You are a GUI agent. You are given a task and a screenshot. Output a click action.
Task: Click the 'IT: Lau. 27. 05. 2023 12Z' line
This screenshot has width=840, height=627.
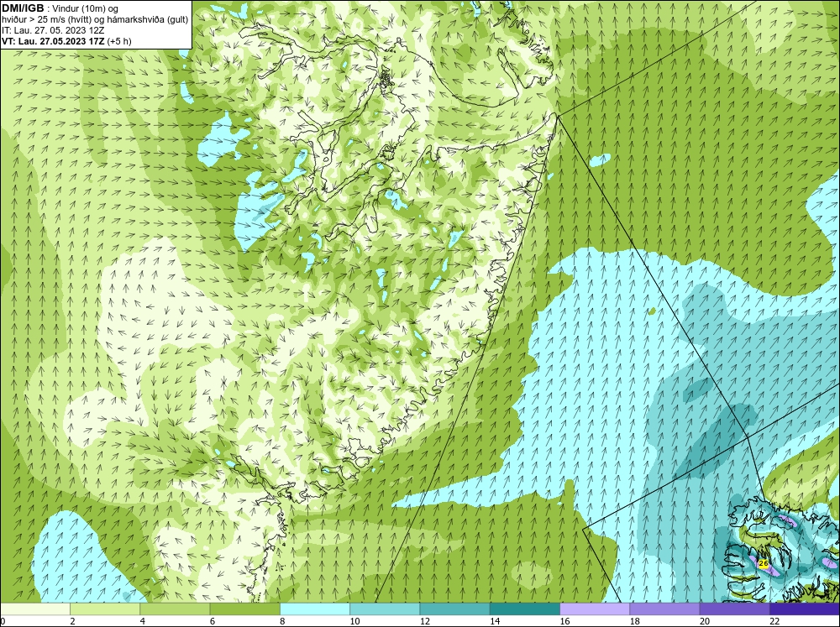click(52, 30)
